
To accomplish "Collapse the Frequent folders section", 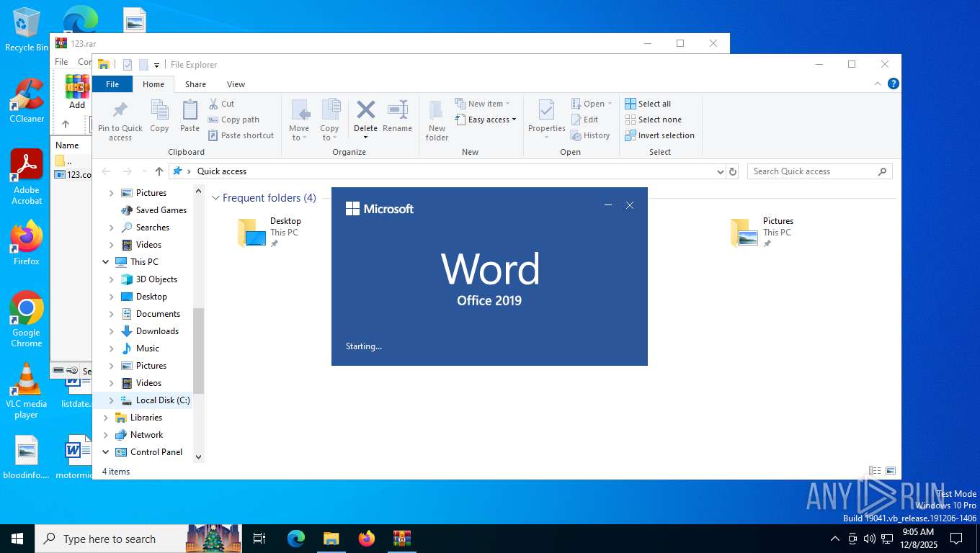I will [215, 198].
